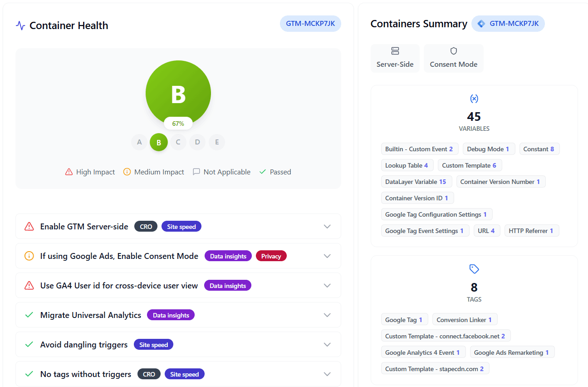Click the Google Ads Remarketing 1 chip
This screenshot has height=387, width=588.
[x=512, y=352]
